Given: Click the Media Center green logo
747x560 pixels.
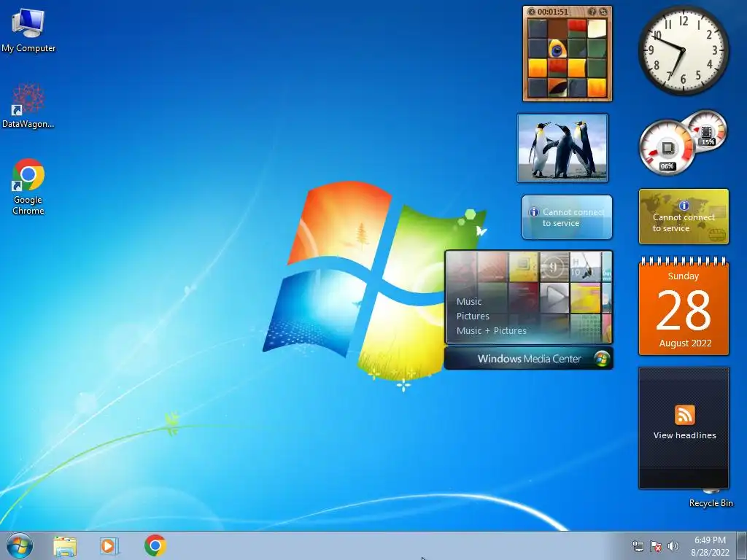Looking at the screenshot, I should 602,359.
